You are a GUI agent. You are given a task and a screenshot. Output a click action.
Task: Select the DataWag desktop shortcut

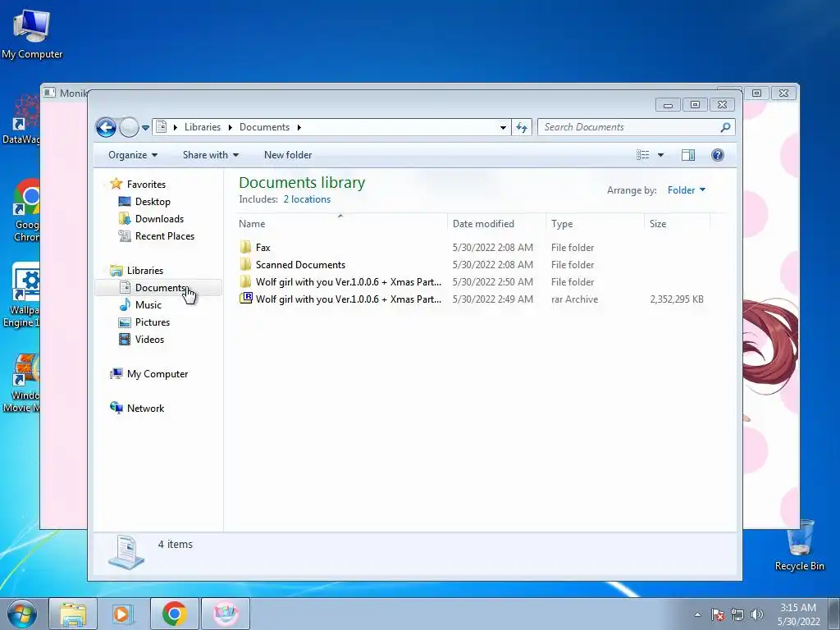(x=21, y=120)
